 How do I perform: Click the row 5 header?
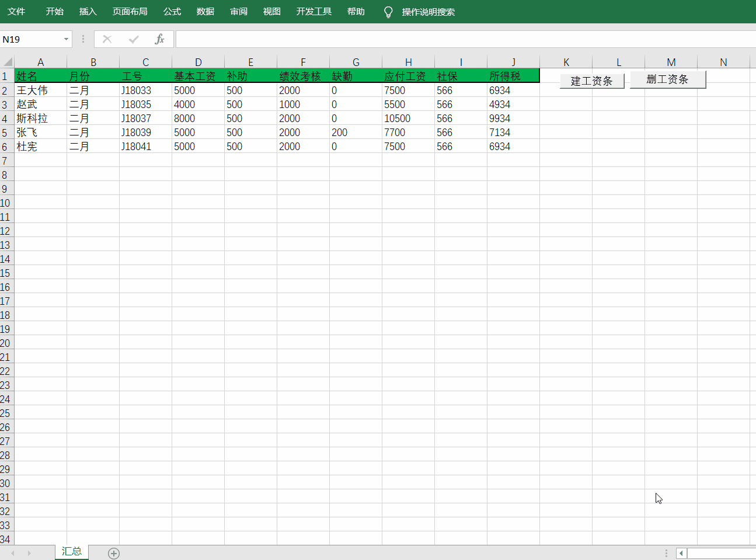pos(6,132)
